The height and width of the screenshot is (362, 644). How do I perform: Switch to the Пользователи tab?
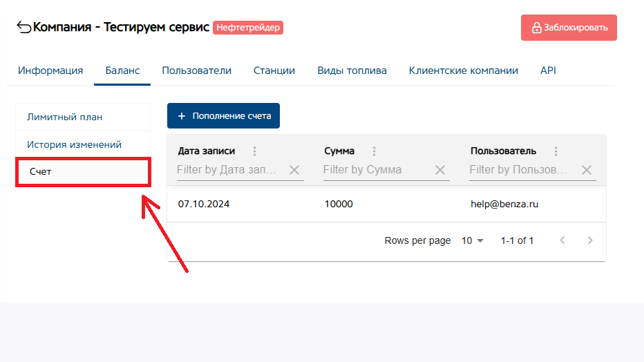(x=197, y=70)
